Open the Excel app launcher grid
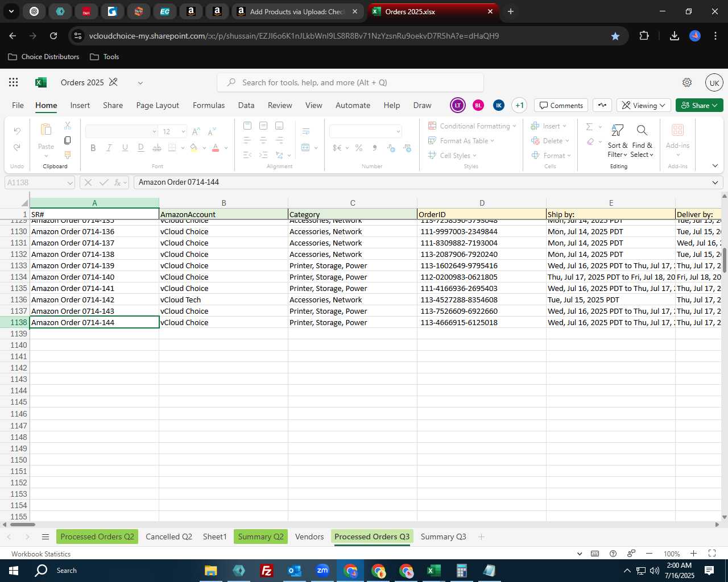The width and height of the screenshot is (728, 582). 14,82
